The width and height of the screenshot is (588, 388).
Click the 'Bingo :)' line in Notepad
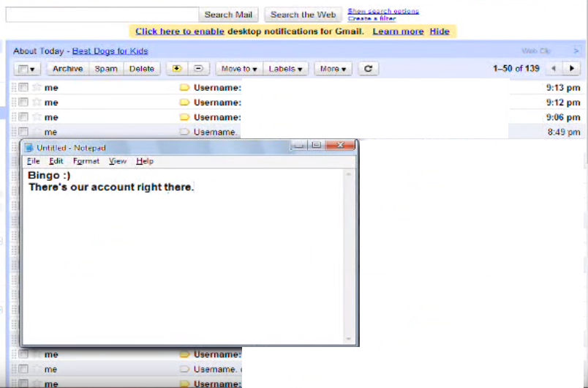(x=49, y=175)
